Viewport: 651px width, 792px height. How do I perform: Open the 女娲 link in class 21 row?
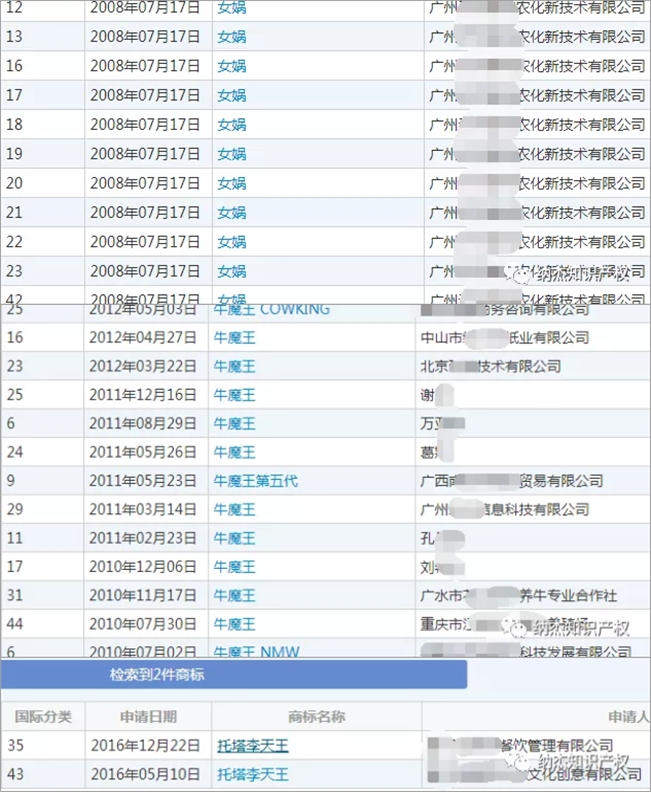click(x=232, y=213)
